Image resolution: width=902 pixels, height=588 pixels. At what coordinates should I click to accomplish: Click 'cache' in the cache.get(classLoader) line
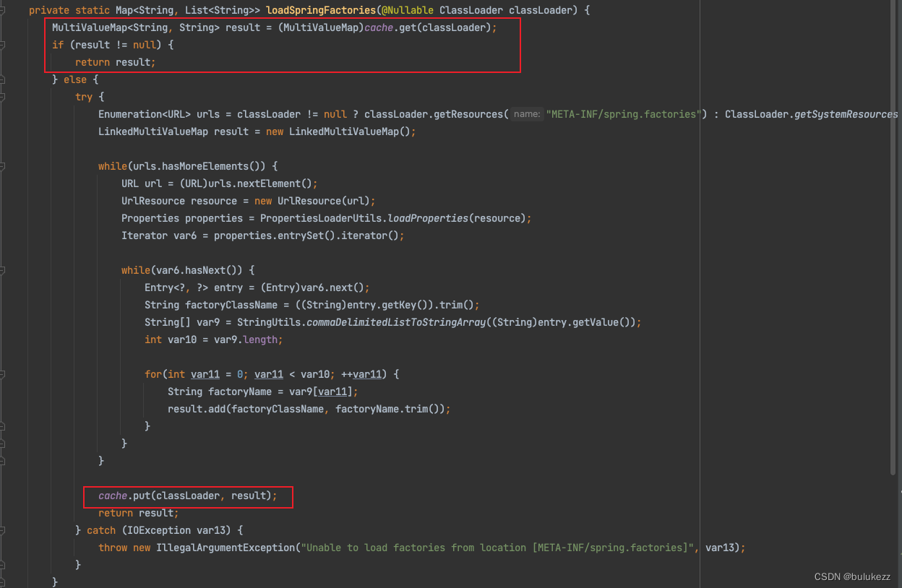click(379, 27)
